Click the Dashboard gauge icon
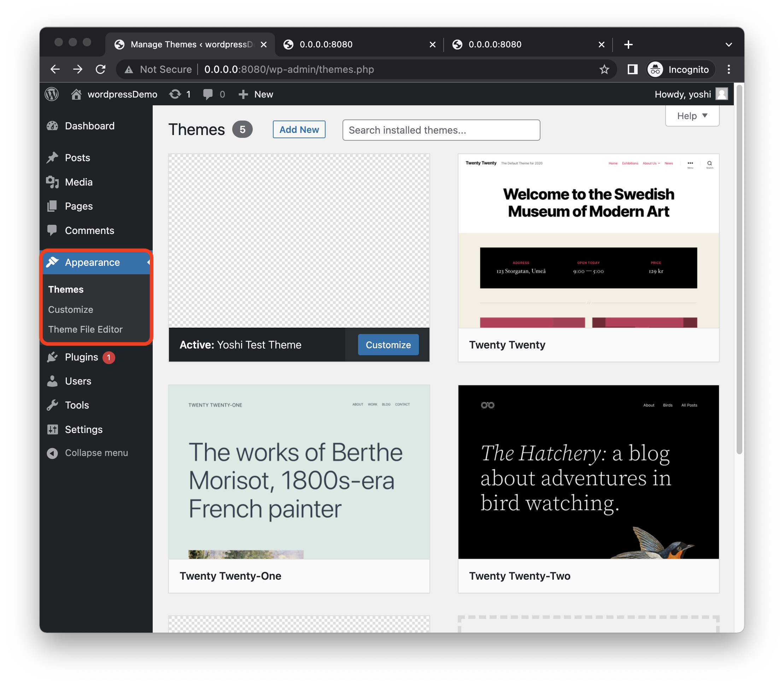The image size is (784, 685). coord(52,126)
